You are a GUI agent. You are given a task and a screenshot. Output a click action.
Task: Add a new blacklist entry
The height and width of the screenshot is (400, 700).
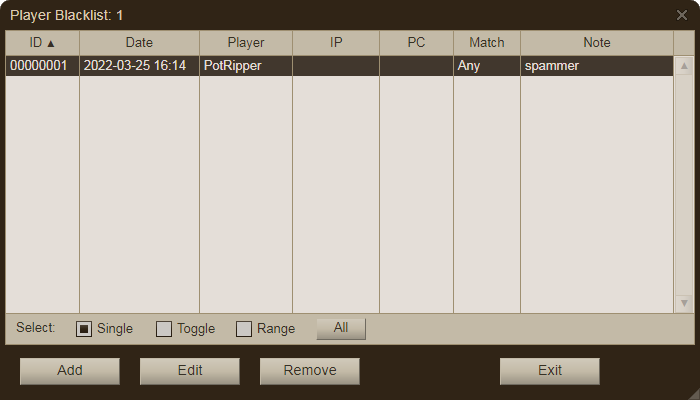tap(70, 370)
